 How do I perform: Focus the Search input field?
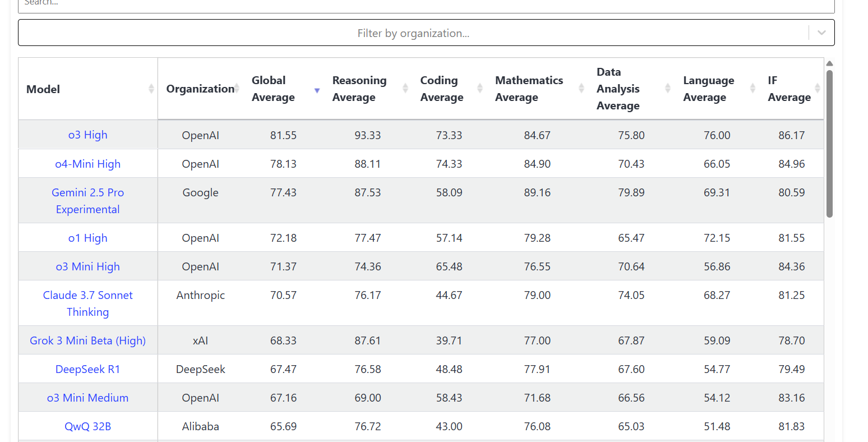tap(426, 4)
